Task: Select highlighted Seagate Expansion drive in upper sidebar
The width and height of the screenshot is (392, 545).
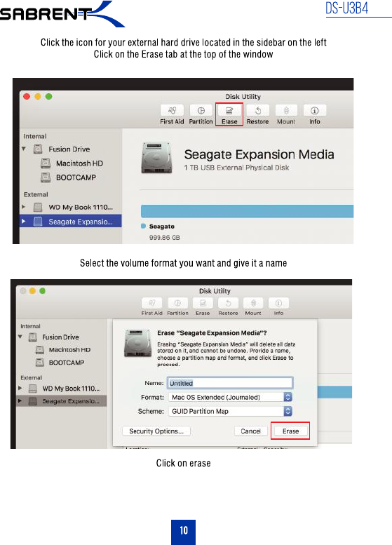Action: point(71,222)
